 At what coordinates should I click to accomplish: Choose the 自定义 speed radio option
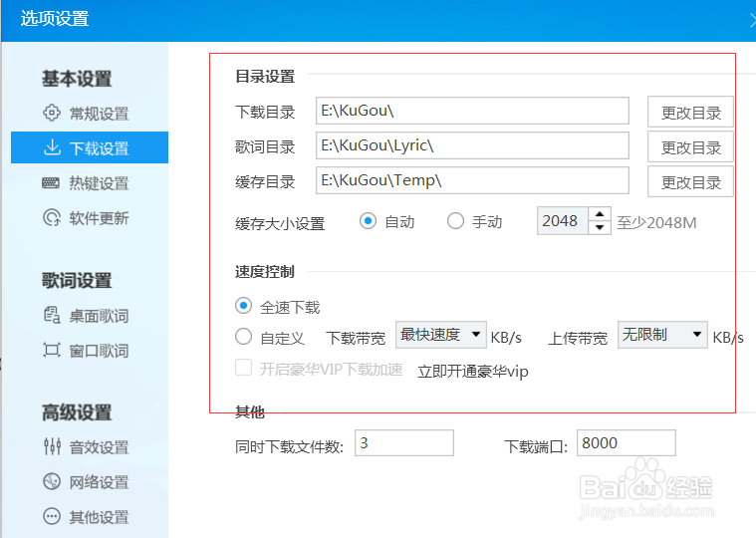click(243, 337)
